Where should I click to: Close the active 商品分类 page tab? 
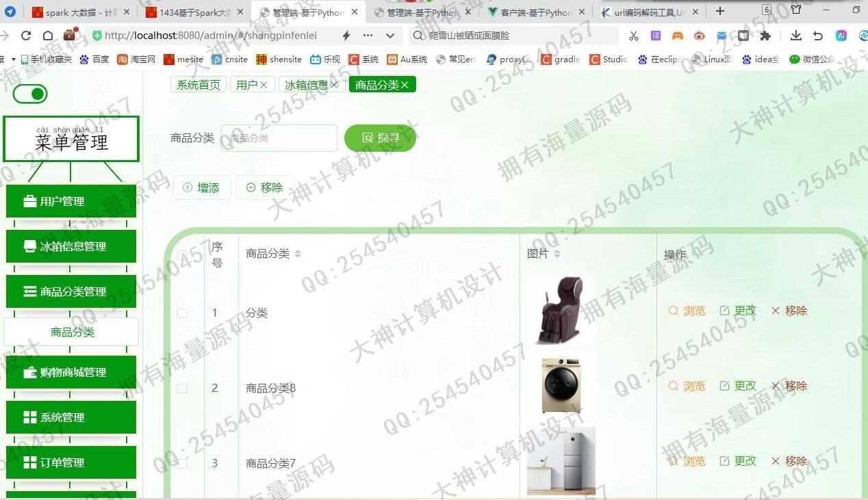(x=405, y=85)
